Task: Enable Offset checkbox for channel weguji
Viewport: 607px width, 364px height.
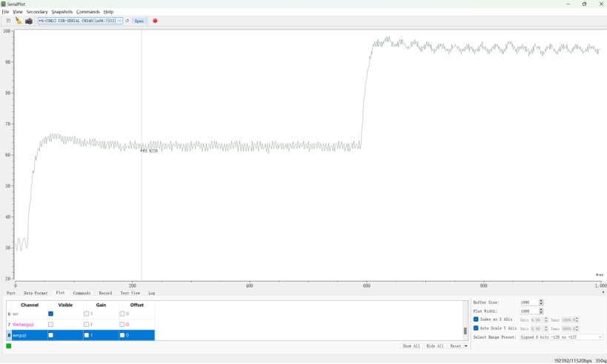Action: point(122,335)
